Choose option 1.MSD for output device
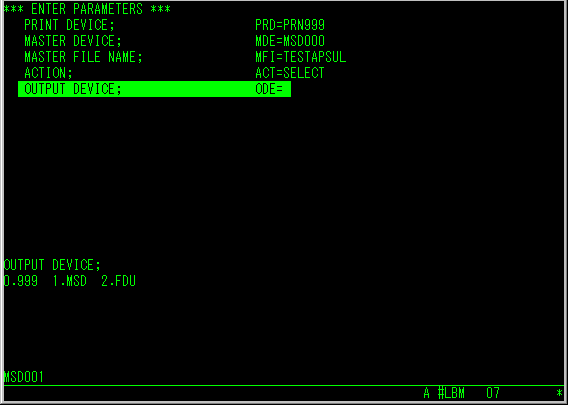 [70, 281]
